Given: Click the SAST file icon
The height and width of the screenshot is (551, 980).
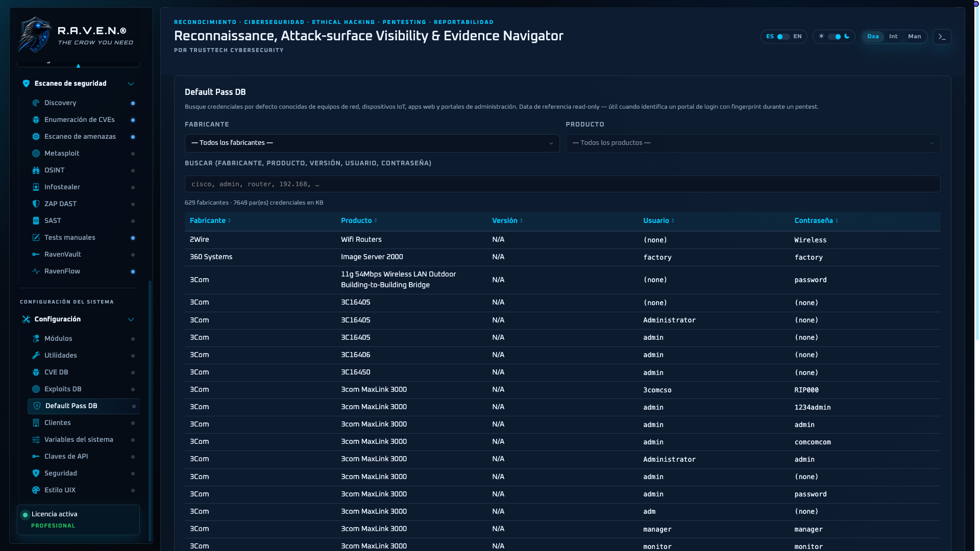Looking at the screenshot, I should click(x=36, y=221).
